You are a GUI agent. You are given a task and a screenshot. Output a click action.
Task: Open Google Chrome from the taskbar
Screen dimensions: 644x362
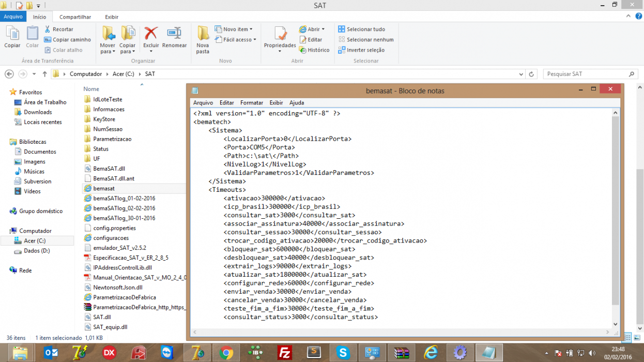226,353
